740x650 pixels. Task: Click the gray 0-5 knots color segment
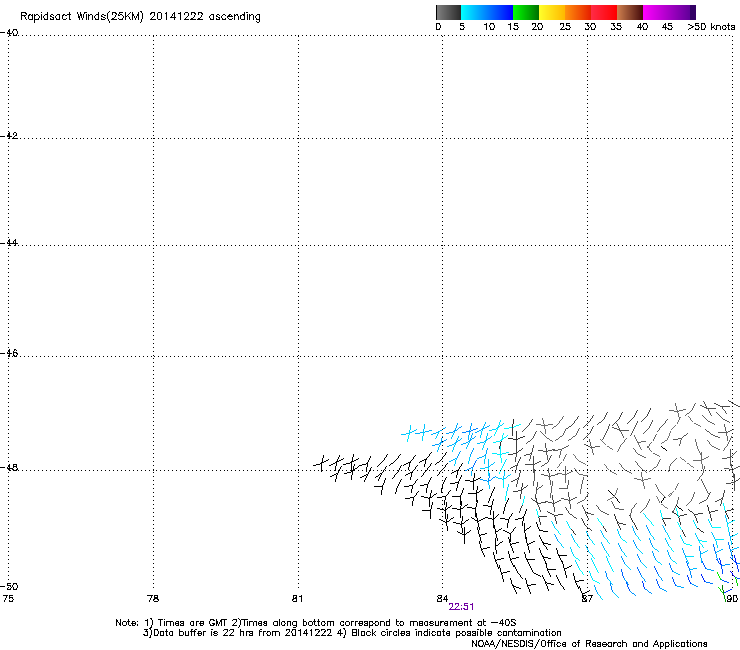click(x=448, y=12)
